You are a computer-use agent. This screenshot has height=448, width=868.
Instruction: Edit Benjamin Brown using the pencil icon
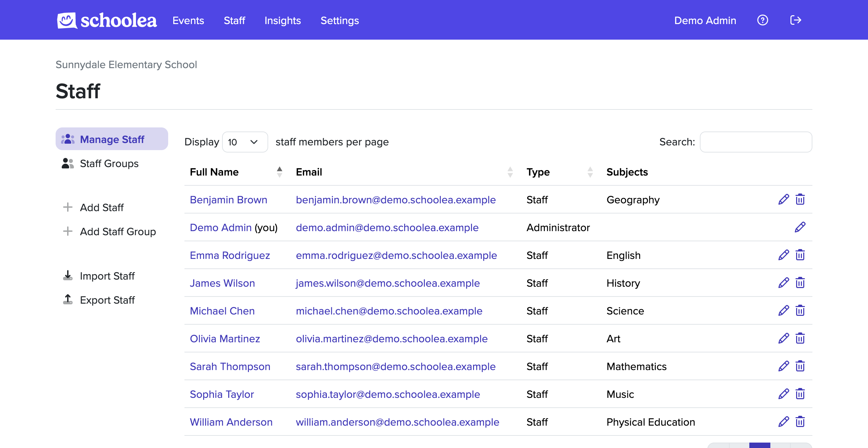tap(784, 199)
